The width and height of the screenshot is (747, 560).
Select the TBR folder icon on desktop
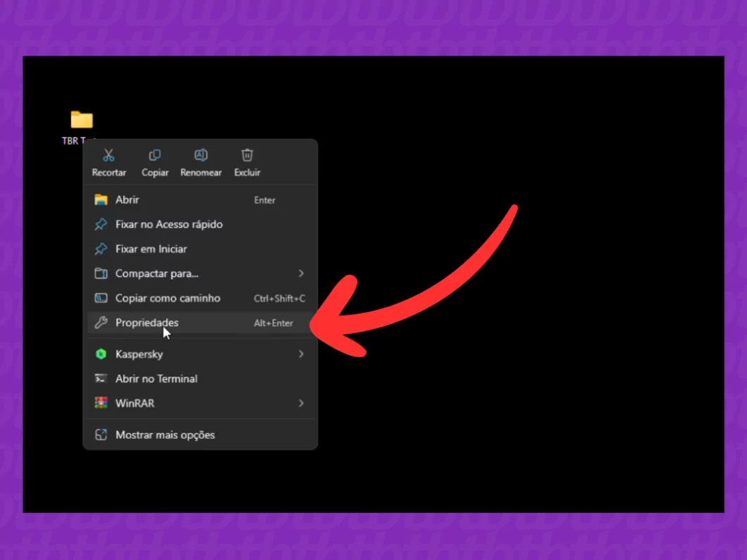(82, 120)
